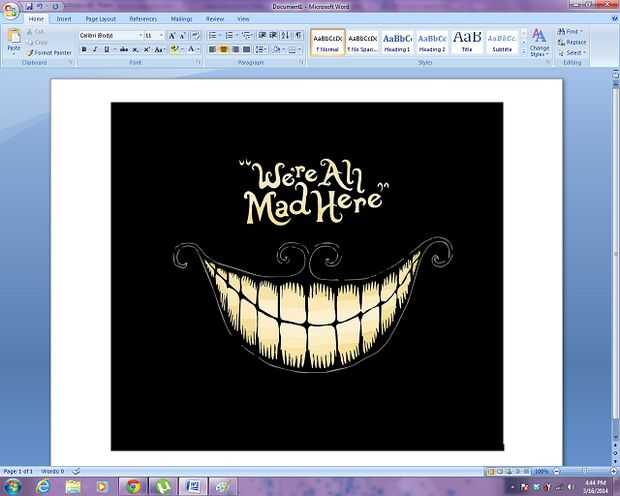Apply superscript formatting
620x496 pixels.
tap(146, 49)
